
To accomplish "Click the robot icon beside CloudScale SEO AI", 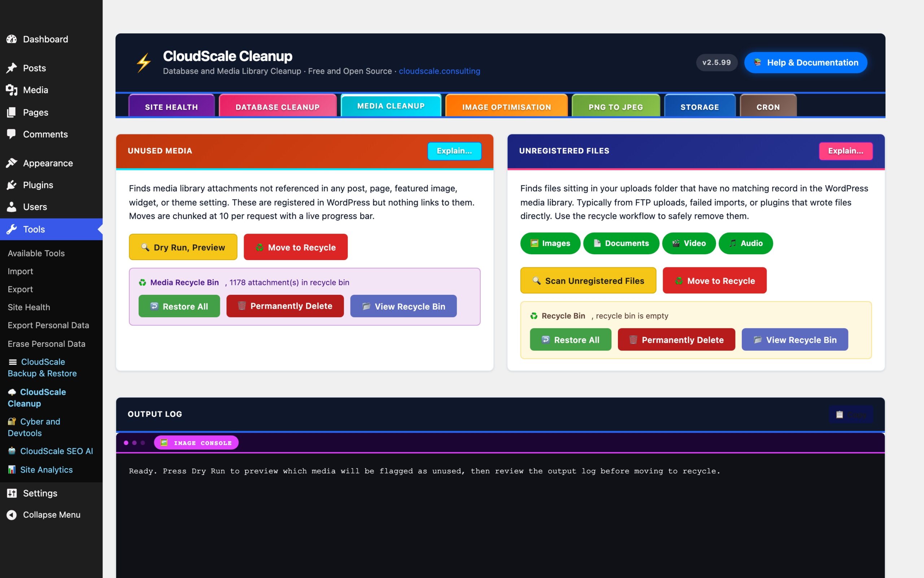I will click(x=12, y=451).
